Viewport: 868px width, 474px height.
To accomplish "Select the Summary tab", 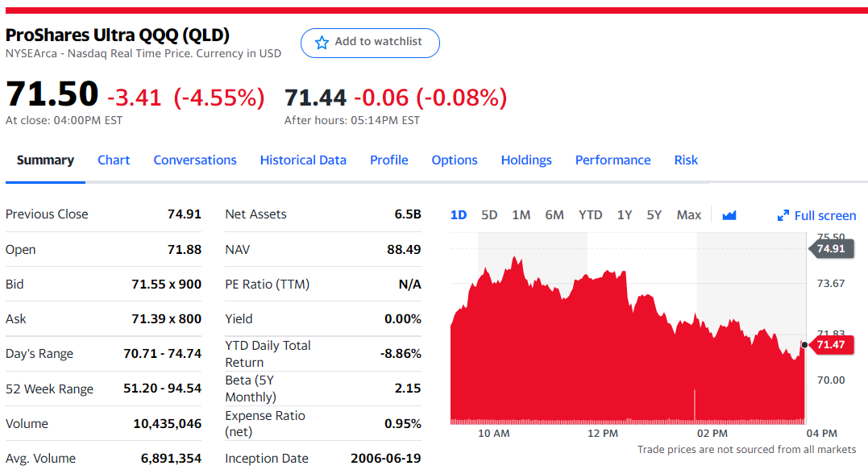I will pyautogui.click(x=45, y=160).
